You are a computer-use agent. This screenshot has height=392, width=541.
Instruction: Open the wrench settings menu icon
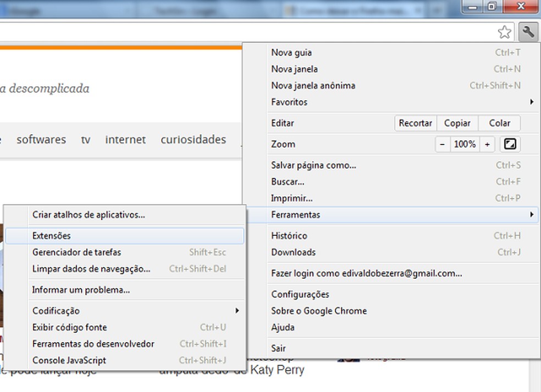click(x=528, y=32)
